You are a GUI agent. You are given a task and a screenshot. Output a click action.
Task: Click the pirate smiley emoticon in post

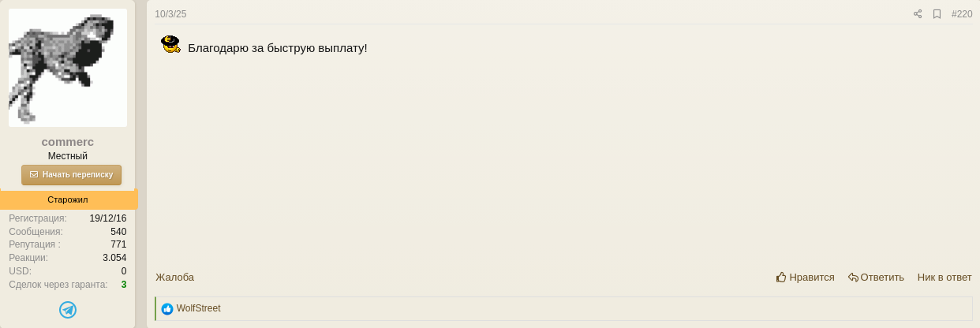[x=171, y=45]
